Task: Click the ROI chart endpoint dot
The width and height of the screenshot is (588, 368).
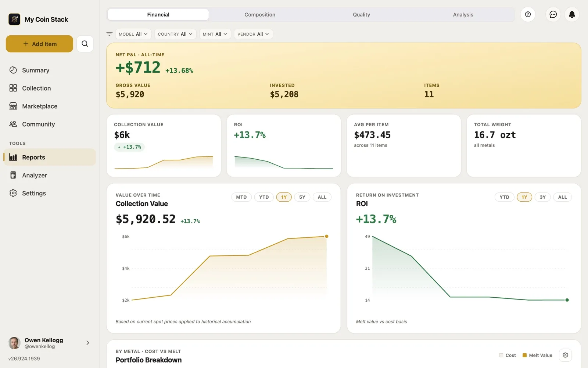Action: tap(567, 300)
